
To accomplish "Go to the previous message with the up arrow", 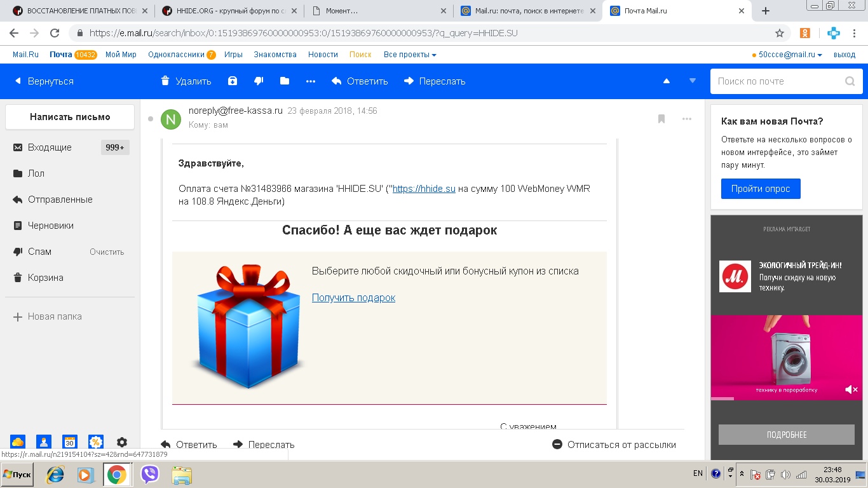I will coord(667,81).
